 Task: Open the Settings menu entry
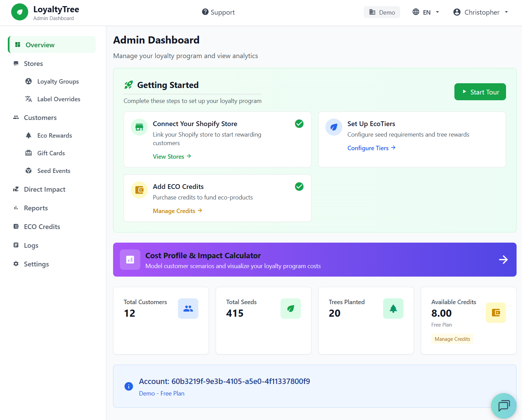[x=36, y=264]
